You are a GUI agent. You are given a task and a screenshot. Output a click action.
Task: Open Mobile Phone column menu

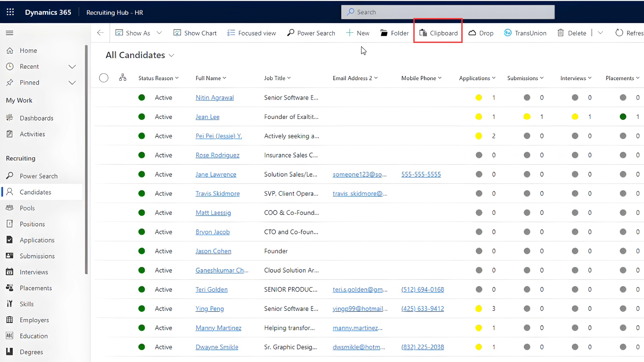pyautogui.click(x=421, y=78)
